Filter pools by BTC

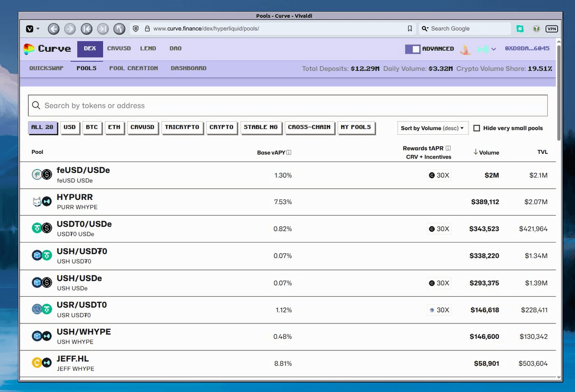tap(92, 127)
